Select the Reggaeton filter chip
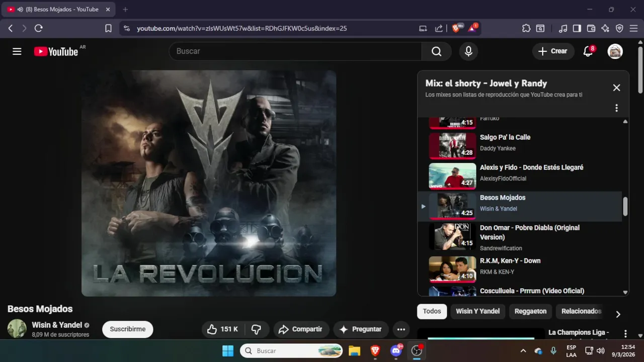 (x=530, y=311)
